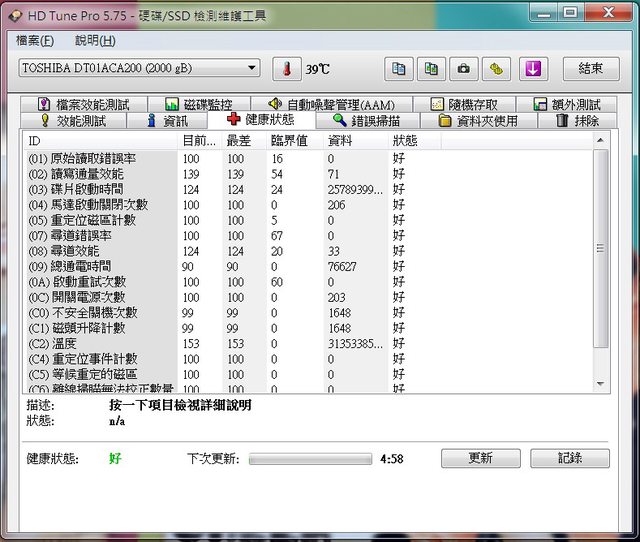Viewport: 640px width, 542px height.
Task: Switch to the 效能測試 tab
Action: tap(78, 121)
